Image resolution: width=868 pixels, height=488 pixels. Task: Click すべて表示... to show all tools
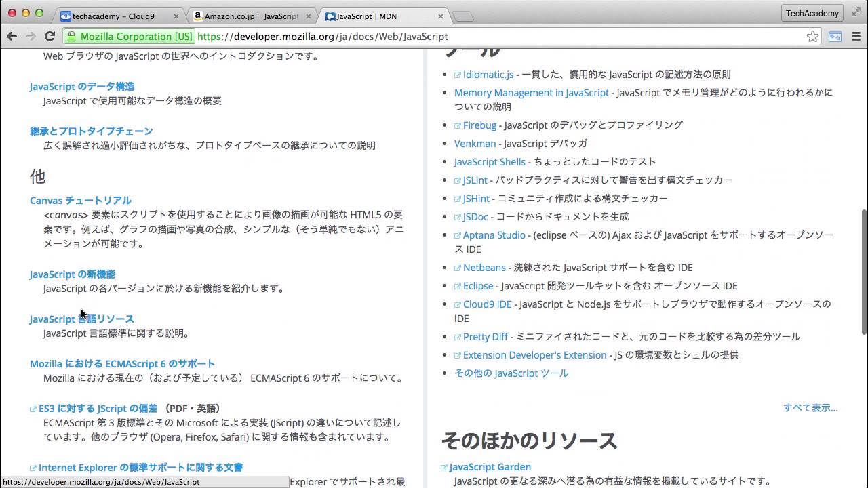click(x=810, y=407)
